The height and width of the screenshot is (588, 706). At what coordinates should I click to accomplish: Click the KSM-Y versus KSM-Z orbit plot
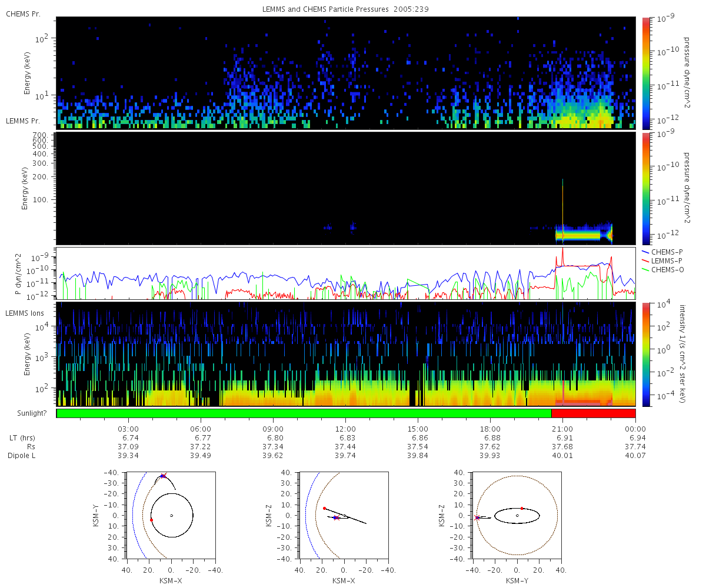tap(517, 514)
